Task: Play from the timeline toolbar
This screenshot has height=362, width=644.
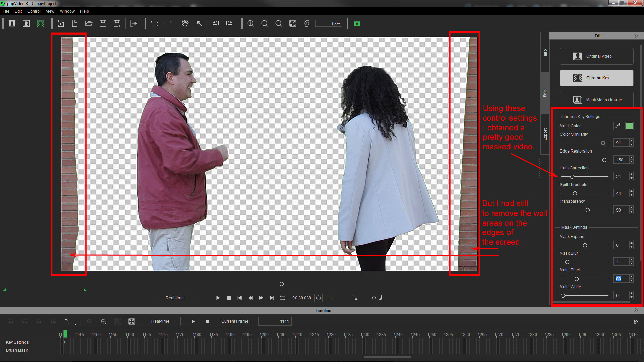Action: pos(193,321)
